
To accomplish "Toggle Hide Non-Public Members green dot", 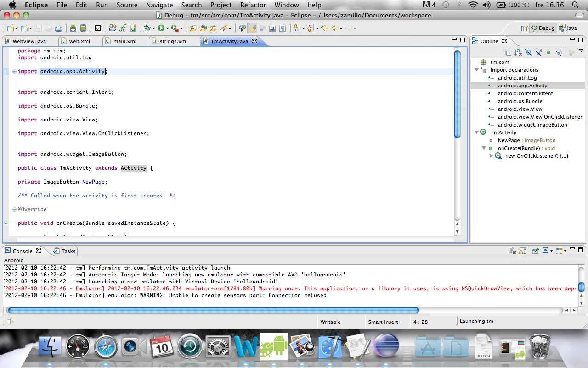I will pos(548,52).
